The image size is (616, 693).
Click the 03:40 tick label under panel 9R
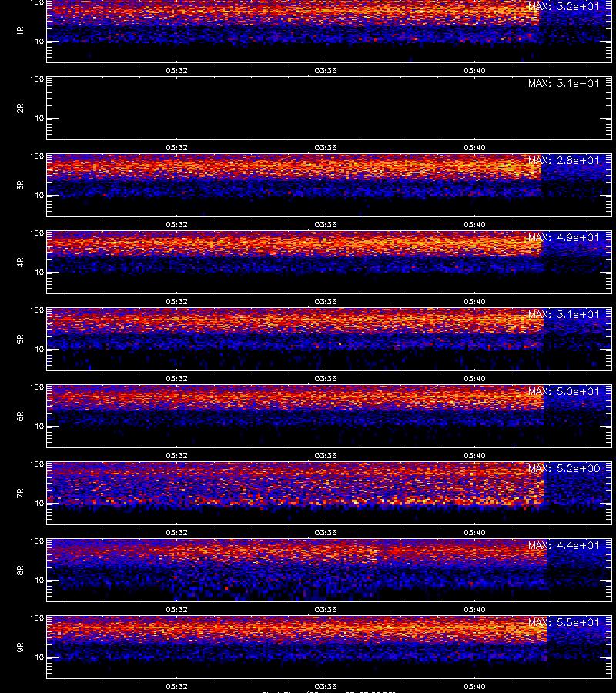(474, 686)
